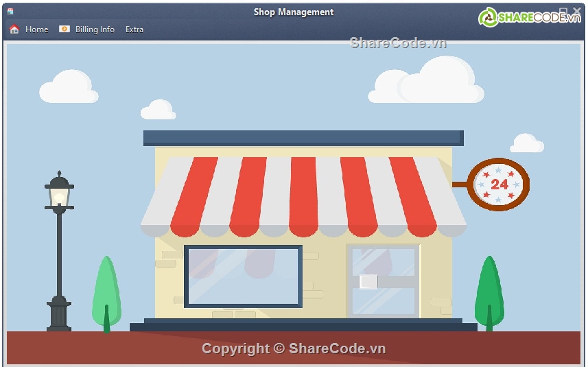Click the ShareCode logo in the top-right corner
The height and width of the screenshot is (367, 588).
[529, 17]
